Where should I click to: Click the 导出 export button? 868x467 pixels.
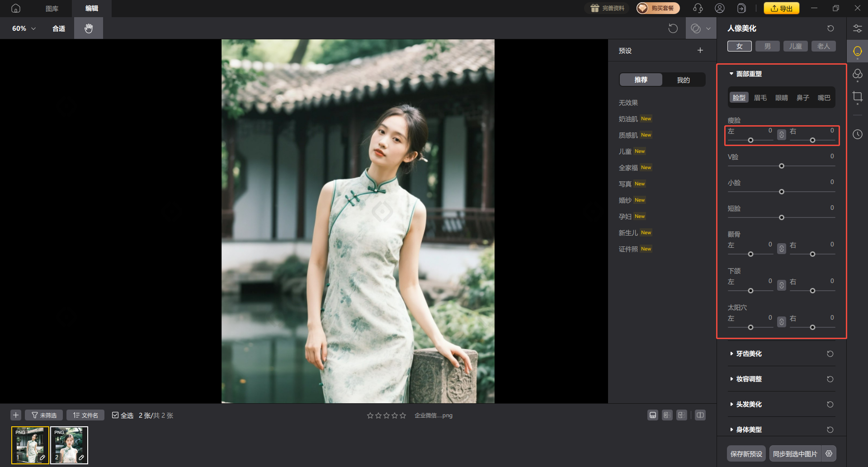click(781, 8)
